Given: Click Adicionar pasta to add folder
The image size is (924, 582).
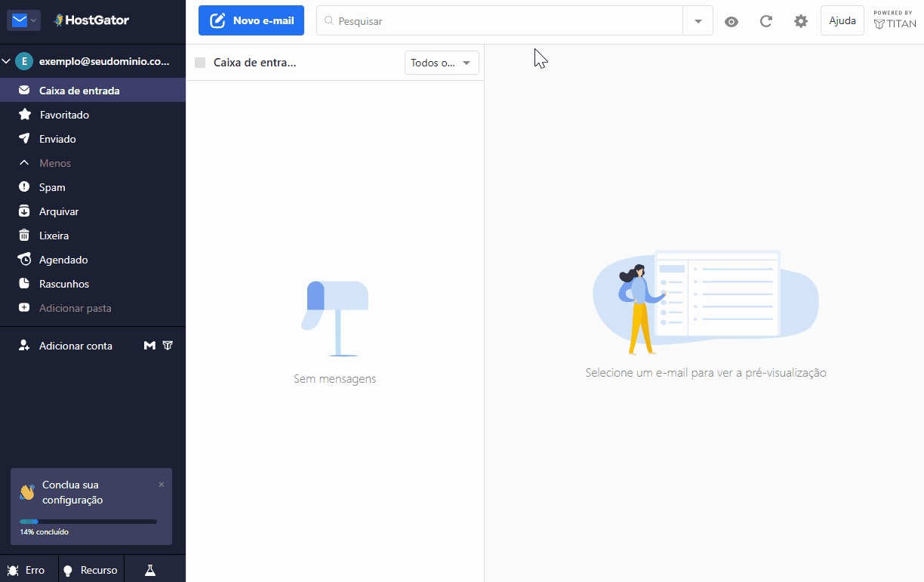Looking at the screenshot, I should point(93,308).
